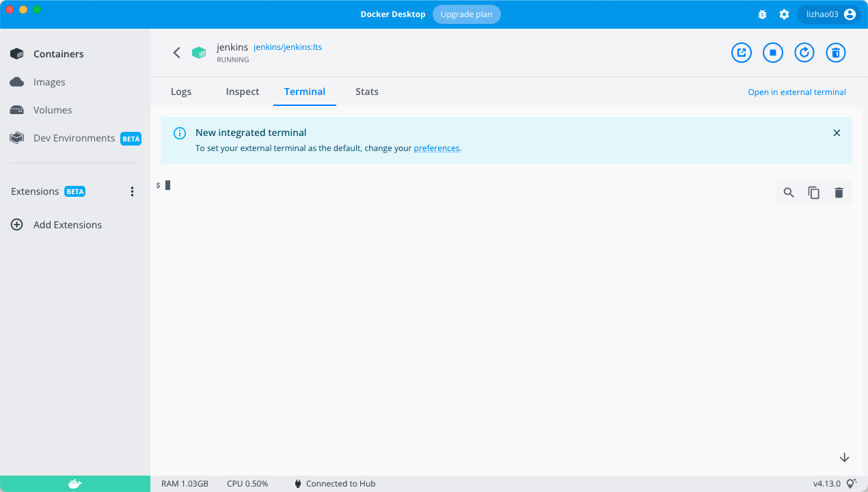Click the Dev Environments BETA badge
868x492 pixels.
(x=131, y=139)
